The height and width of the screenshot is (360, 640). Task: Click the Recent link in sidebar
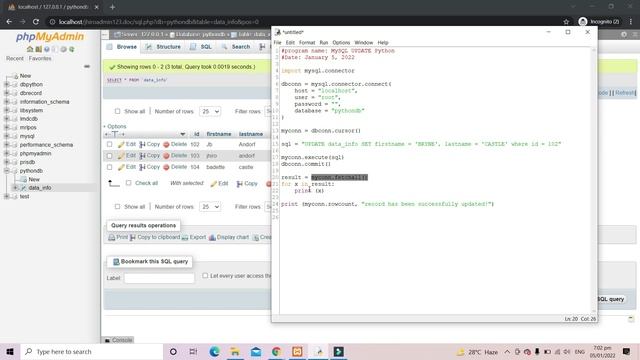pos(15,59)
